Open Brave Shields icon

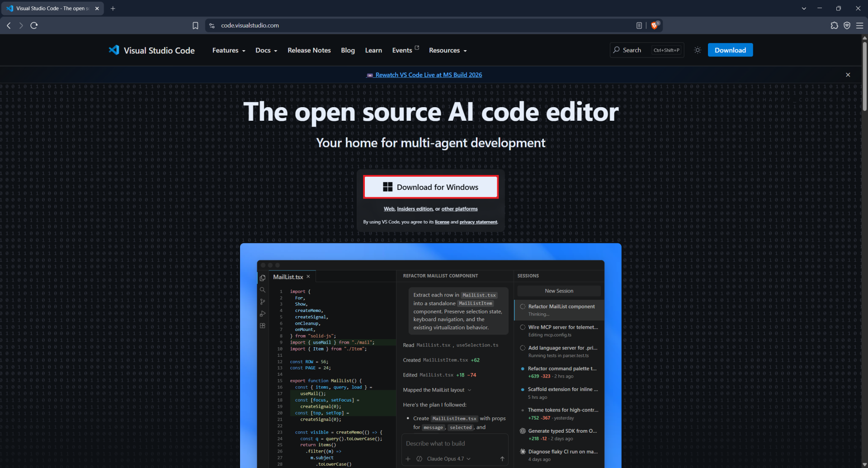pos(655,25)
